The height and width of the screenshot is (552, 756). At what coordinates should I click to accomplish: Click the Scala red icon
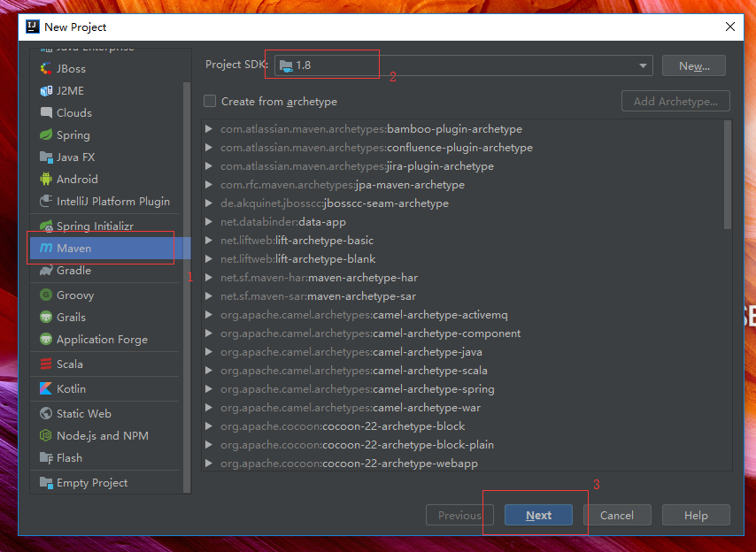point(46,364)
